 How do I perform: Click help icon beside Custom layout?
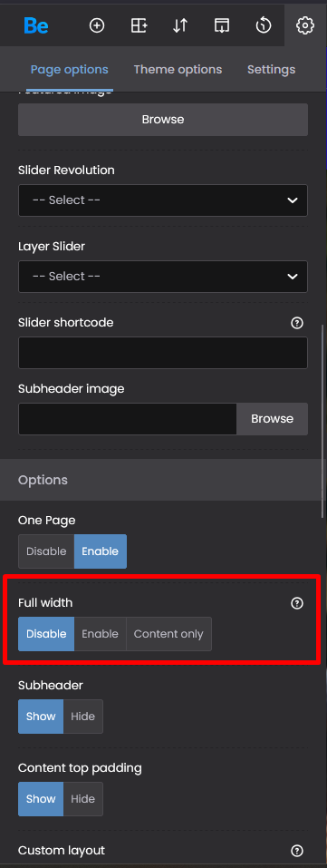point(297,850)
